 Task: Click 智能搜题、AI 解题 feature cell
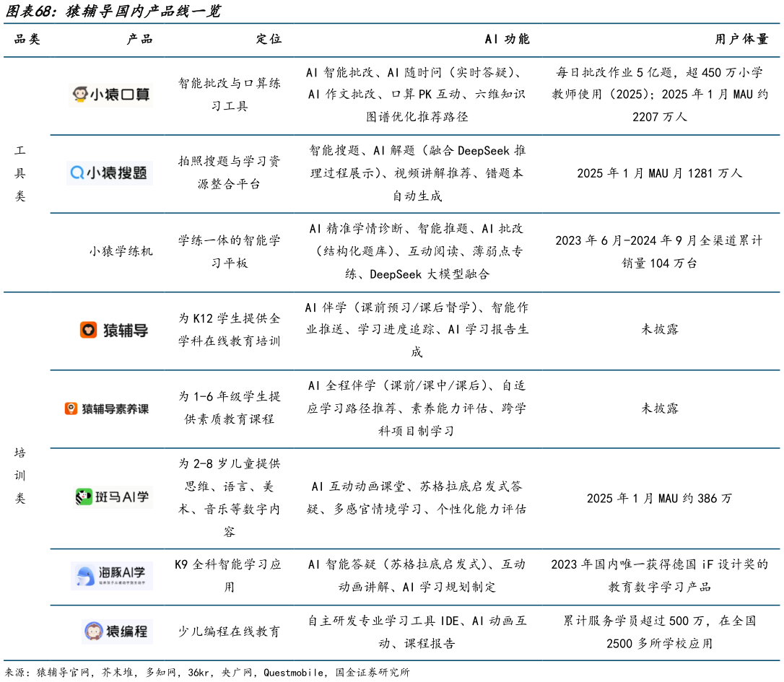[417, 173]
